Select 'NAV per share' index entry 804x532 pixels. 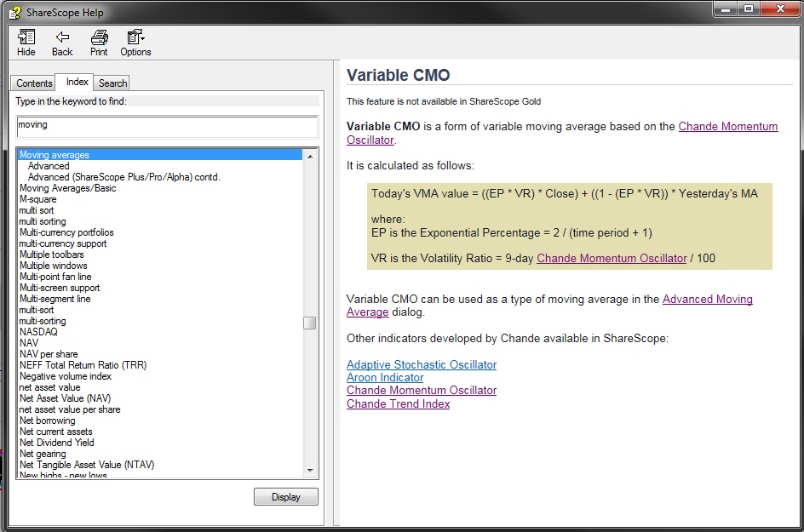click(x=49, y=353)
